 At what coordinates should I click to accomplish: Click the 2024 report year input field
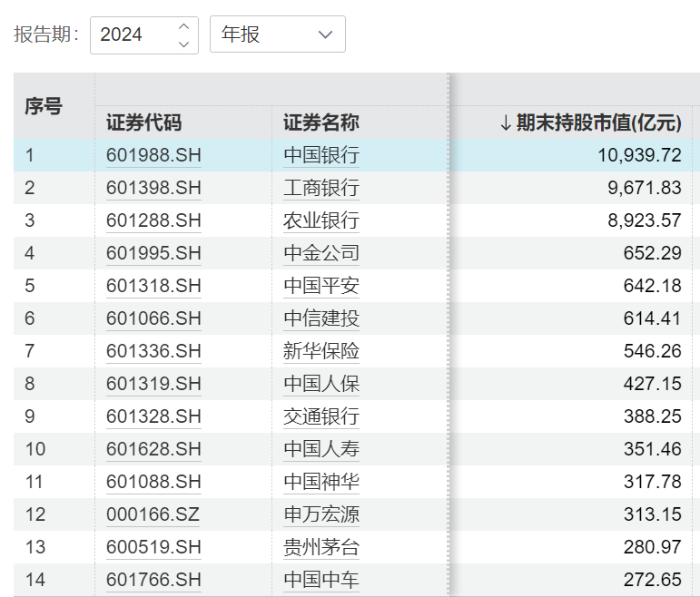point(132,34)
